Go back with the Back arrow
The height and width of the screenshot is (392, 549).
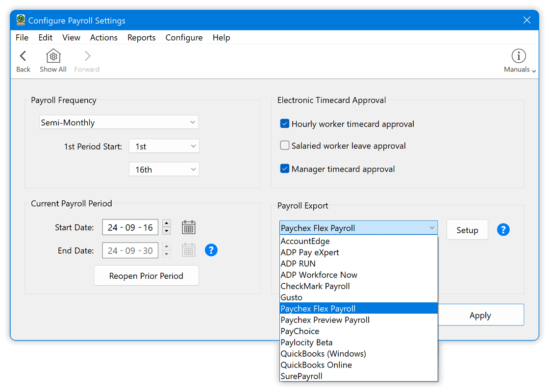click(x=23, y=56)
